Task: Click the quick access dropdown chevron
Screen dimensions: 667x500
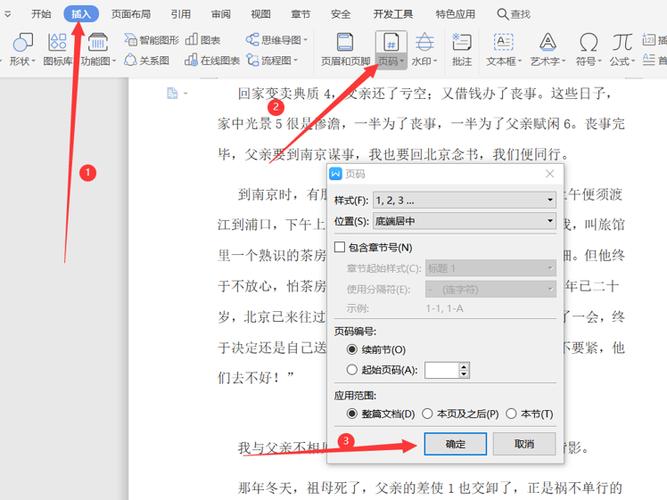Action: pos(7,14)
